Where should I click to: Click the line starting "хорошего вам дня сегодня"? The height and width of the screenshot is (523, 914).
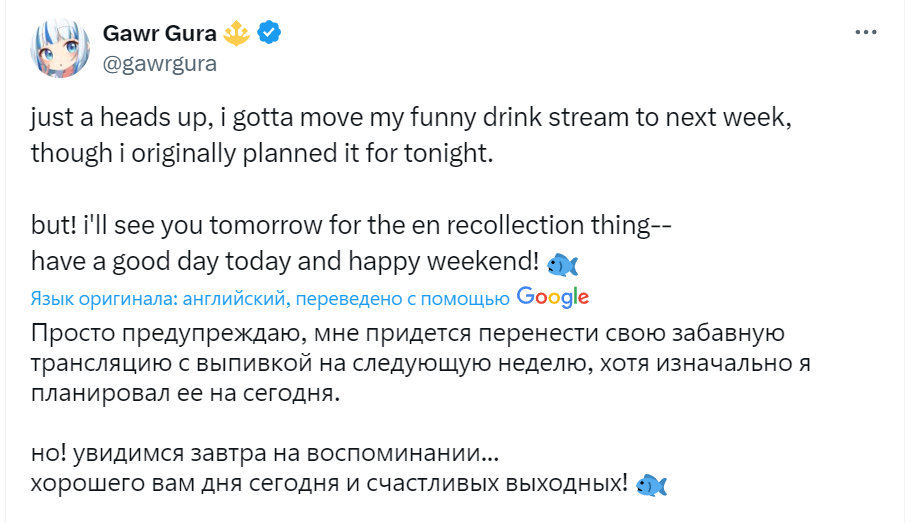coord(330,485)
